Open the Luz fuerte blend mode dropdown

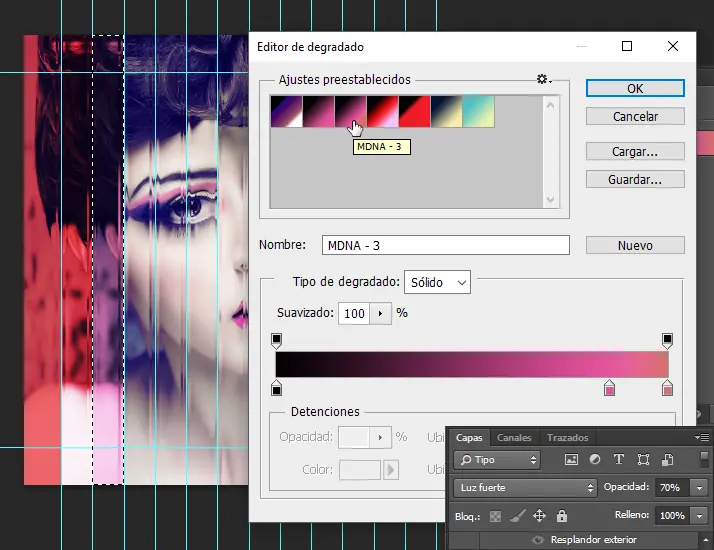pos(525,488)
